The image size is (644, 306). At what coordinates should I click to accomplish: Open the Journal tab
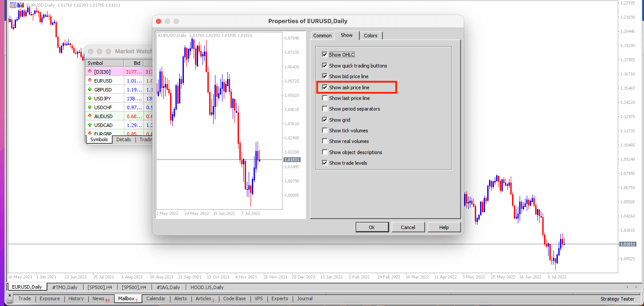[x=305, y=298]
